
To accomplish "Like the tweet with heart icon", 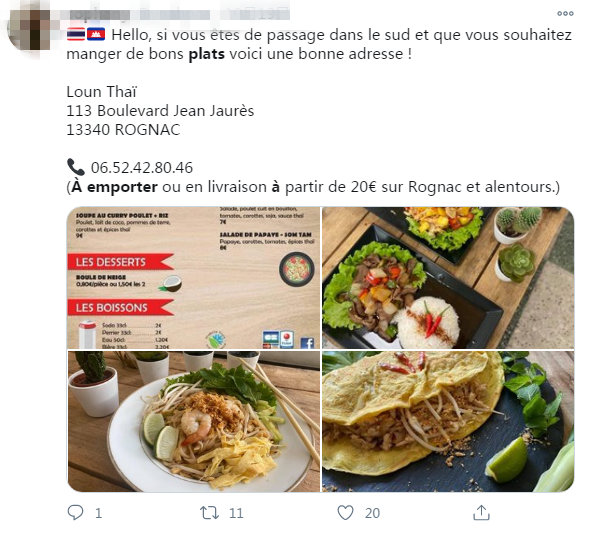I will coord(345,513).
